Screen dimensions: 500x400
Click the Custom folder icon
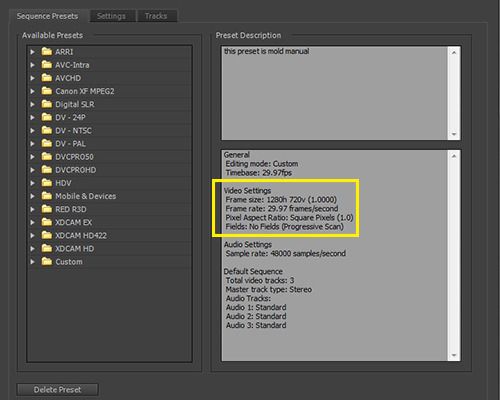[47, 261]
